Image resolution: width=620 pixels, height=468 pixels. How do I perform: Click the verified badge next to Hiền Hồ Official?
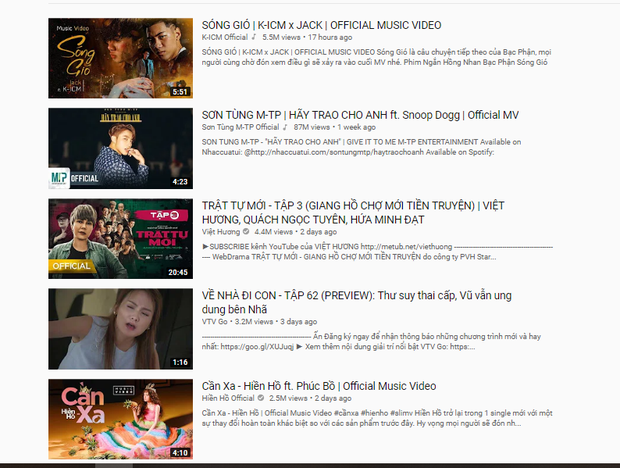[x=261, y=398]
